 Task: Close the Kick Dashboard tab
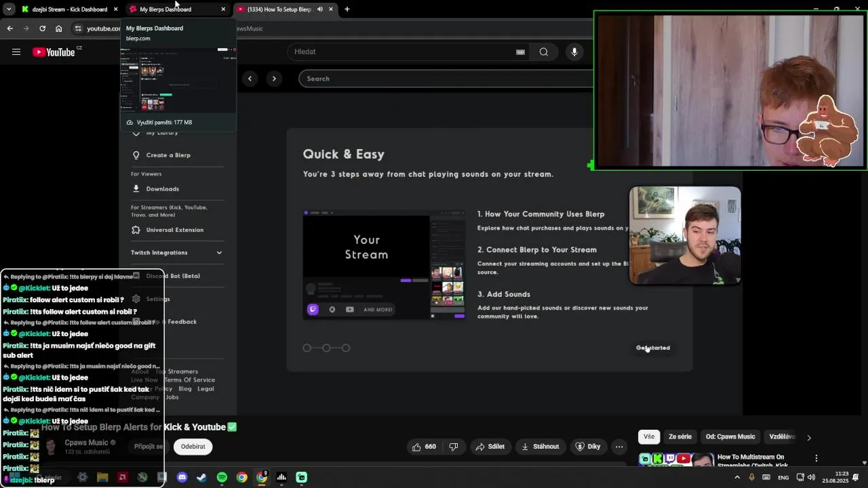click(115, 9)
